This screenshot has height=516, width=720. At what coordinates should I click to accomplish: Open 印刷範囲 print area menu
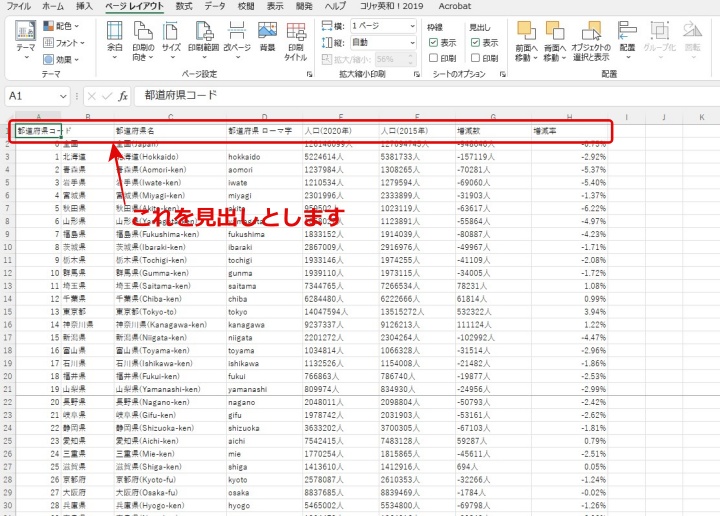click(203, 40)
